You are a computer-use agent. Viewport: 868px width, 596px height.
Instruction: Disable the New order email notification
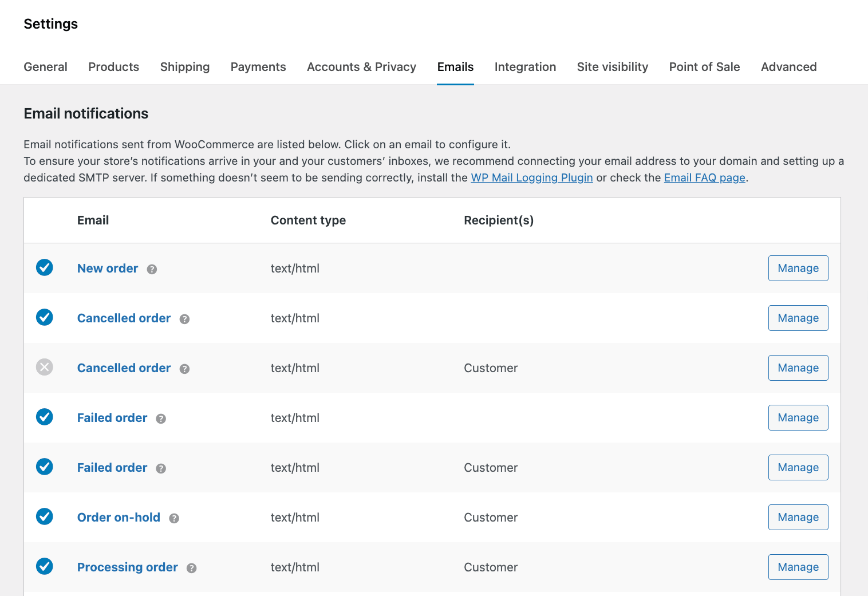[44, 267]
